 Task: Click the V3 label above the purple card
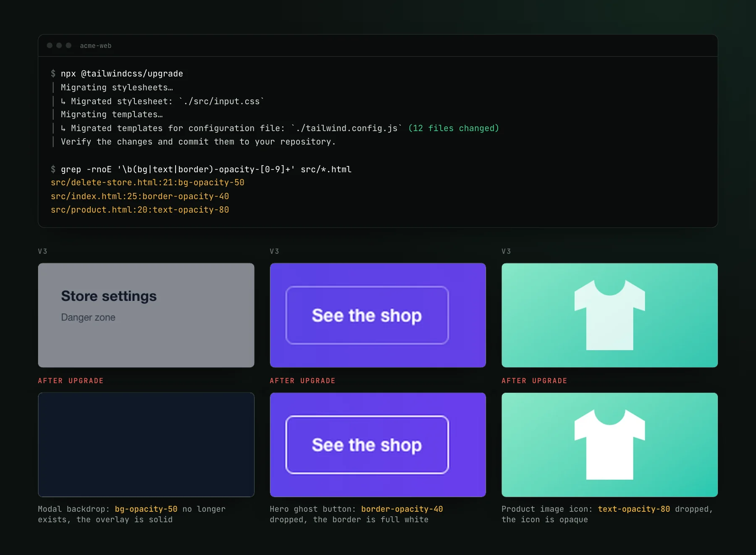click(274, 251)
